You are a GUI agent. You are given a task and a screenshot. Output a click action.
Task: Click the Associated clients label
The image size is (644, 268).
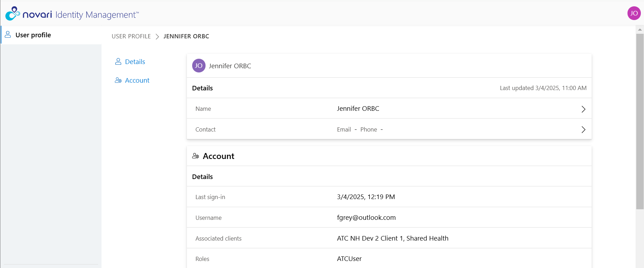click(219, 238)
